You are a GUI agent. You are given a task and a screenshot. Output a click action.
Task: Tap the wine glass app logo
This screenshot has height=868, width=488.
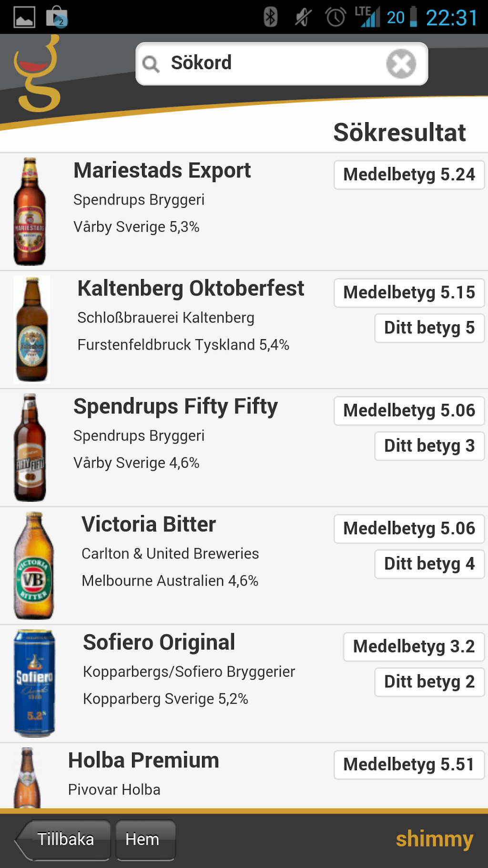click(37, 74)
